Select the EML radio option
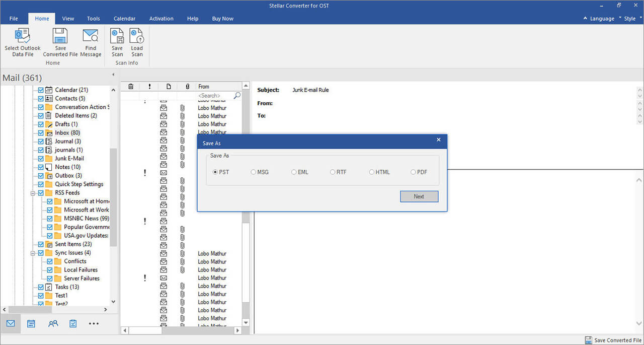The image size is (644, 345). pos(294,172)
